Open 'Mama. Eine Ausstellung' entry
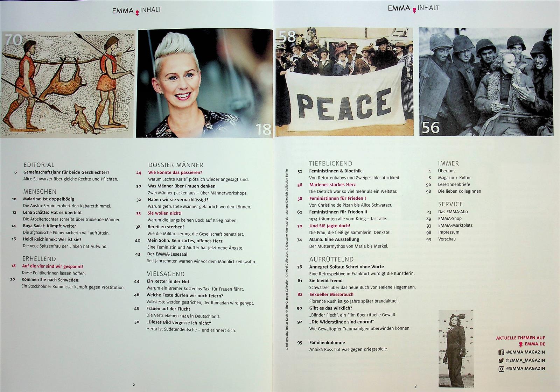This screenshot has width=560, height=392. click(x=334, y=240)
